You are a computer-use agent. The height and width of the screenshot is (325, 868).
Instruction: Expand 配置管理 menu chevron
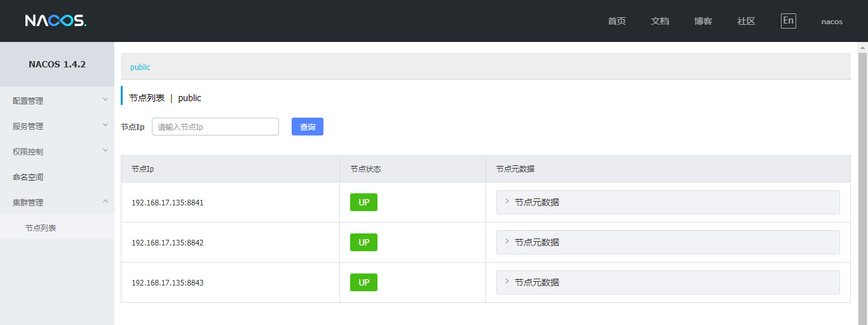tap(105, 100)
